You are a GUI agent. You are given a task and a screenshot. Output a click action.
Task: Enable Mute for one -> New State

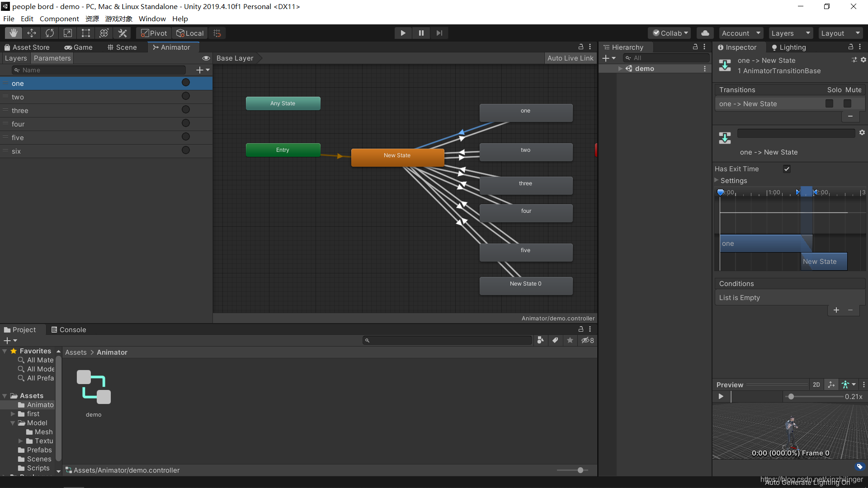click(x=847, y=103)
